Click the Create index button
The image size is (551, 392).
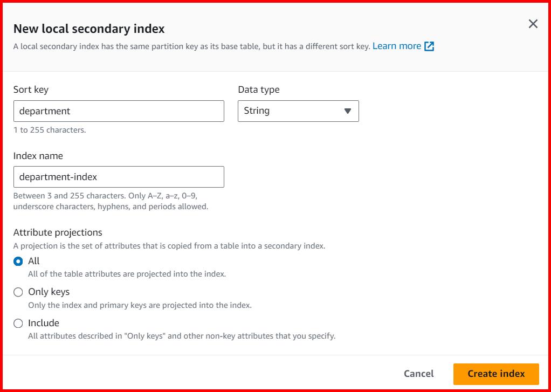click(495, 374)
